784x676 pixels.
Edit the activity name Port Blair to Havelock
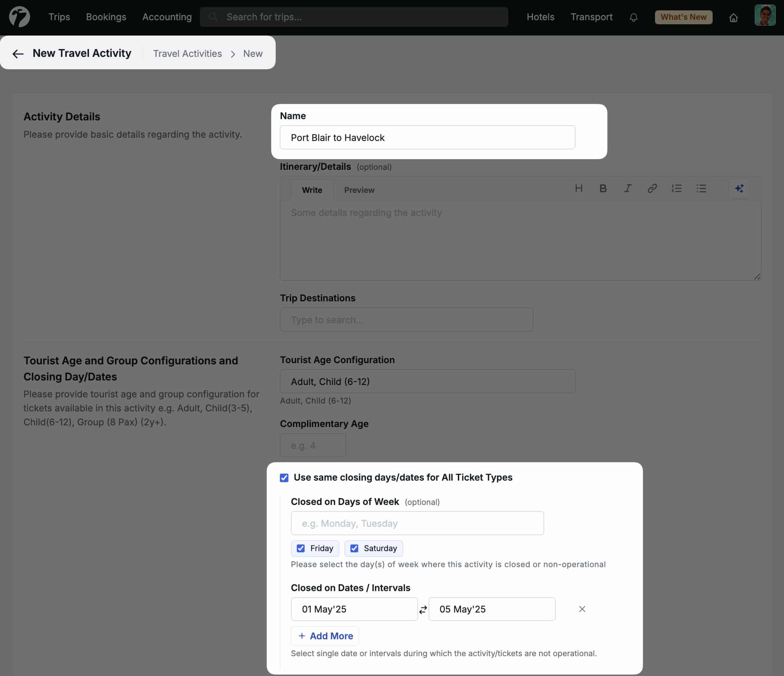click(x=427, y=137)
